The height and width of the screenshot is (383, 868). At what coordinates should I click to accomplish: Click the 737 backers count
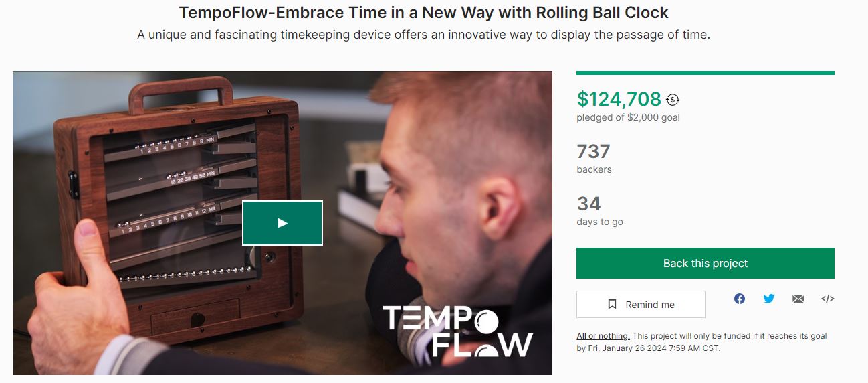[x=594, y=151]
